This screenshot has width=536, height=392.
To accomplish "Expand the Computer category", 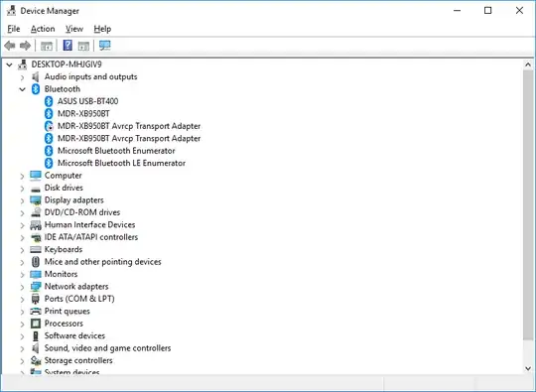I will point(22,176).
